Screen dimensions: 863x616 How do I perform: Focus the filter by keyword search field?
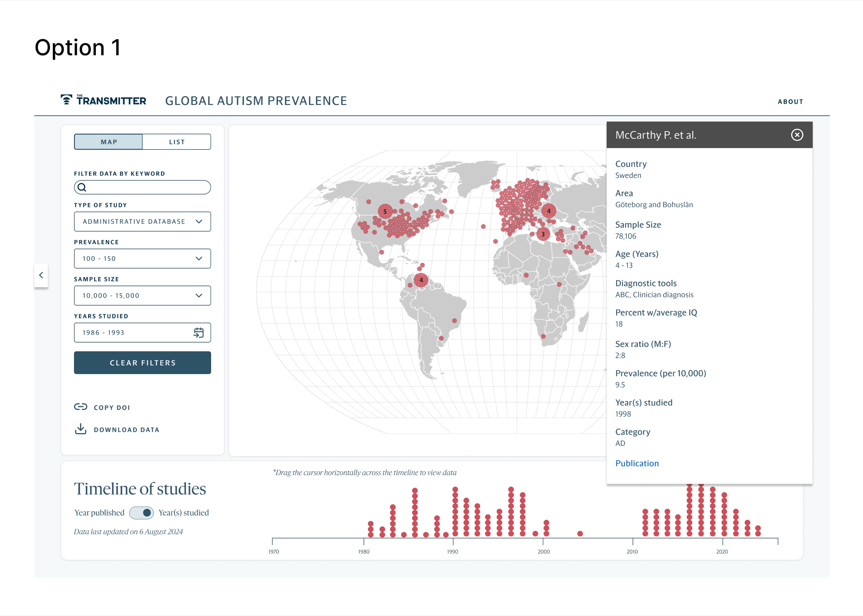coord(142,187)
